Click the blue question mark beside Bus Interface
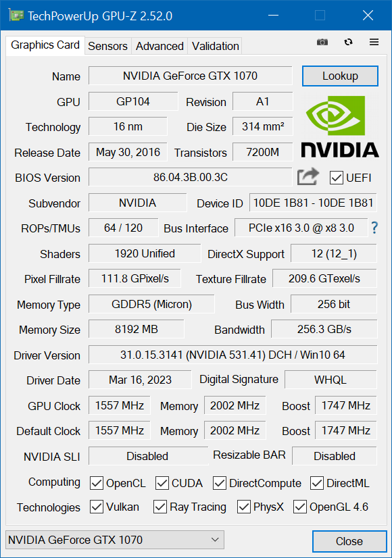 (374, 228)
